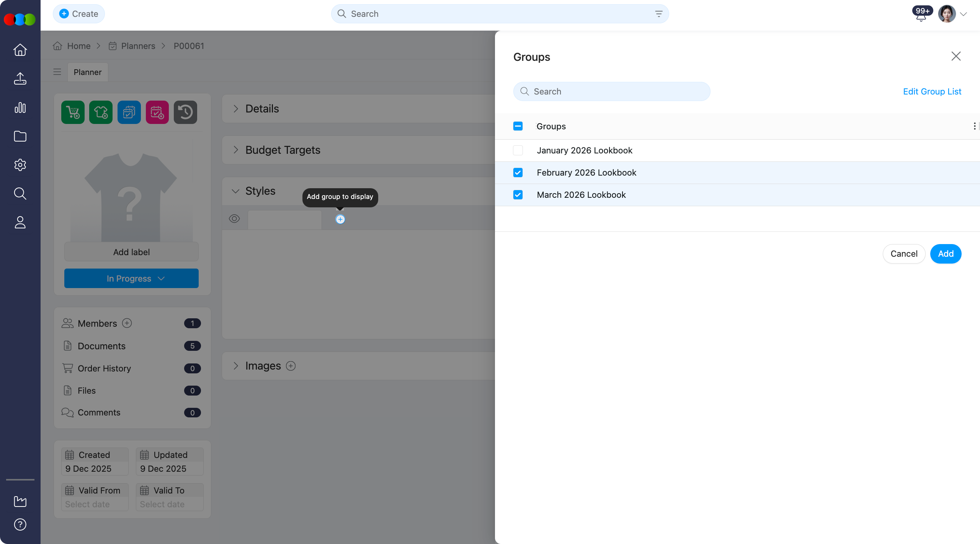
Task: Collapse the Styles section
Action: coord(235,191)
